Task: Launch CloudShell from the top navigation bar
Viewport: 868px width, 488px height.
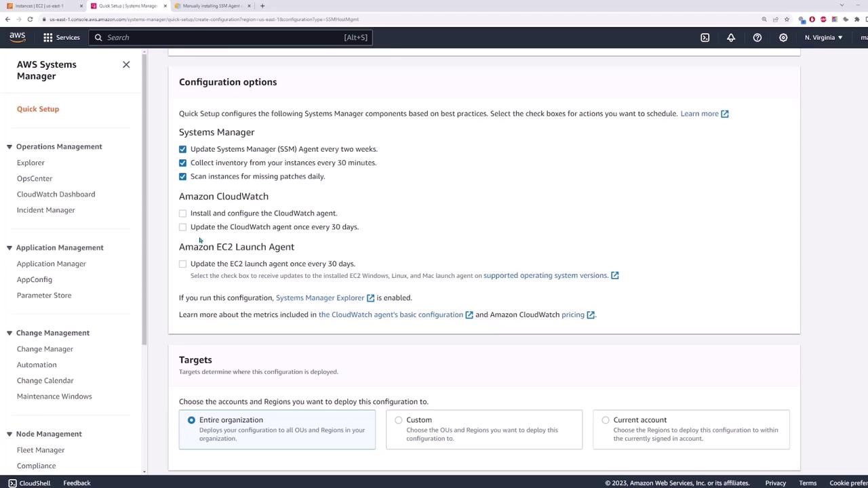Action: 705,37
